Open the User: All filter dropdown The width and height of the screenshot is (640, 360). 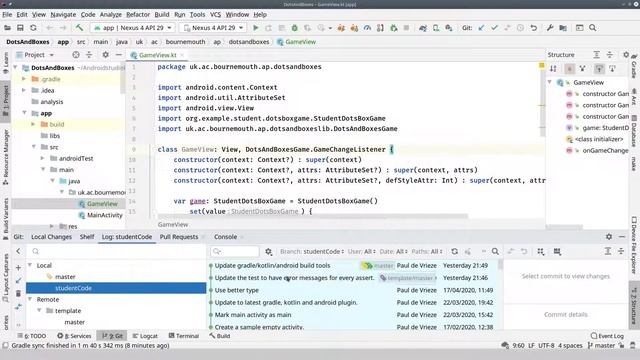pos(362,251)
